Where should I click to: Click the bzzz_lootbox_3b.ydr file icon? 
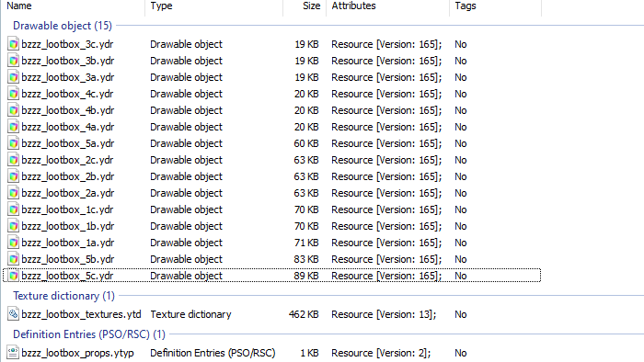(x=13, y=61)
